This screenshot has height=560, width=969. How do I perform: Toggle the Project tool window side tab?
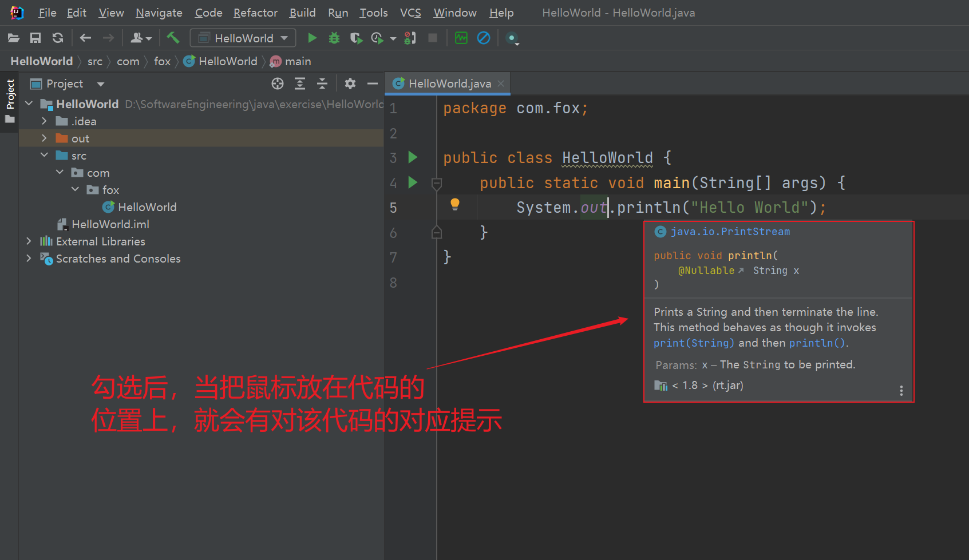[10, 102]
